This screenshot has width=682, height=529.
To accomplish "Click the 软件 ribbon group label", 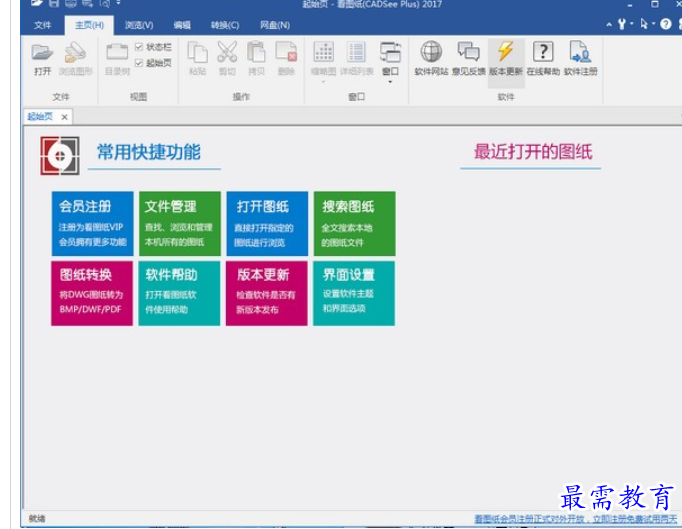I will [506, 97].
